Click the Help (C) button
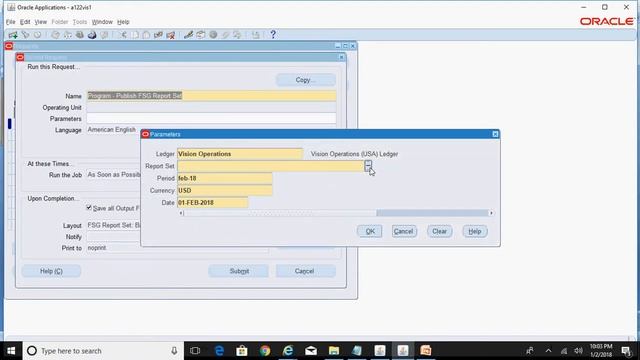Screen dimensions: 640x360 click(x=51, y=271)
